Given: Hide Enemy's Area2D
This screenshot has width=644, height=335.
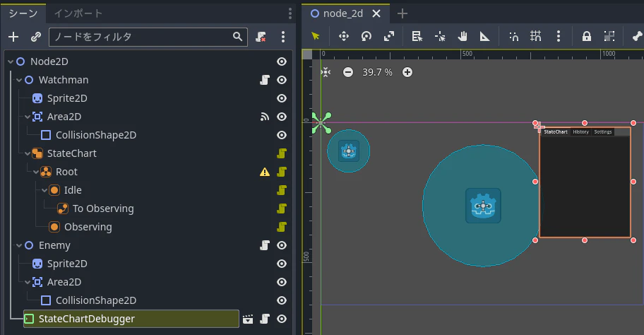Looking at the screenshot, I should (281, 282).
